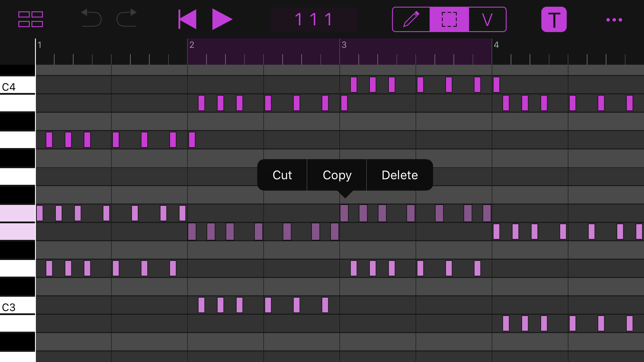Tap the C3 piano key
Screen dimensions: 644x362
coord(17,305)
